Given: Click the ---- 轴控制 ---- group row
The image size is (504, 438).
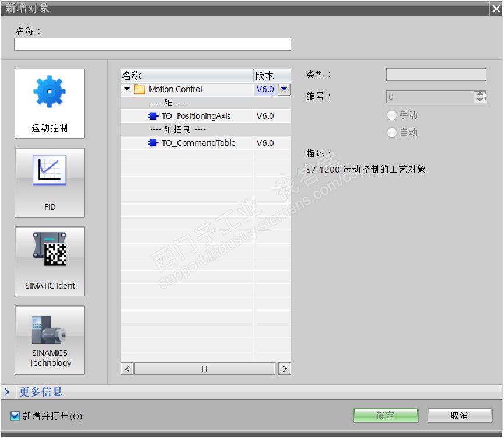Looking at the screenshot, I should click(206, 129).
